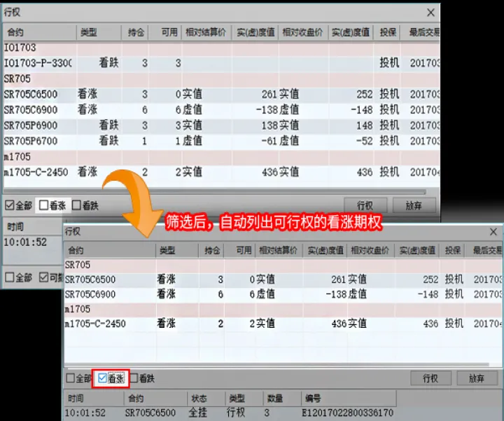
Task: Click the 行权 button in the front window
Action: click(x=430, y=378)
